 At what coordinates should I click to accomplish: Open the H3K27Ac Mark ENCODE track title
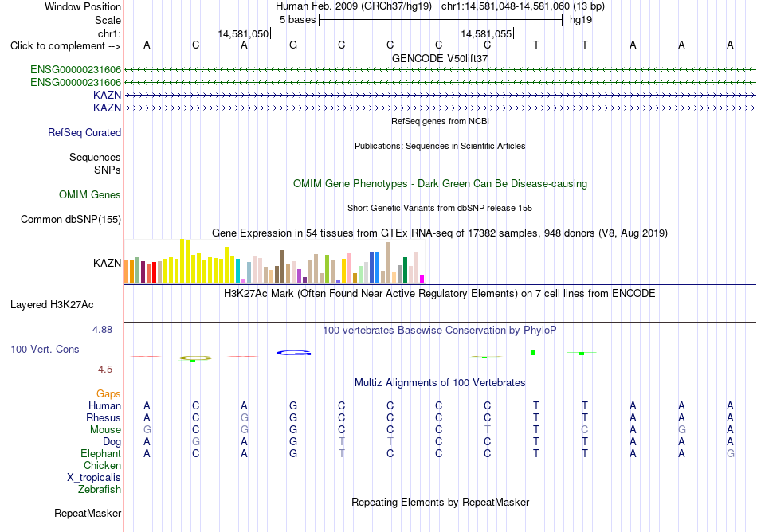point(440,294)
